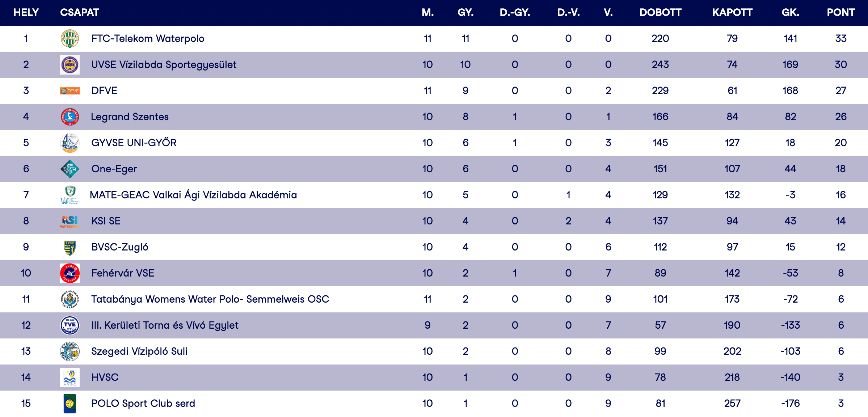Click the Legrand Szentes round badge
This screenshot has height=417, width=868.
[x=70, y=117]
